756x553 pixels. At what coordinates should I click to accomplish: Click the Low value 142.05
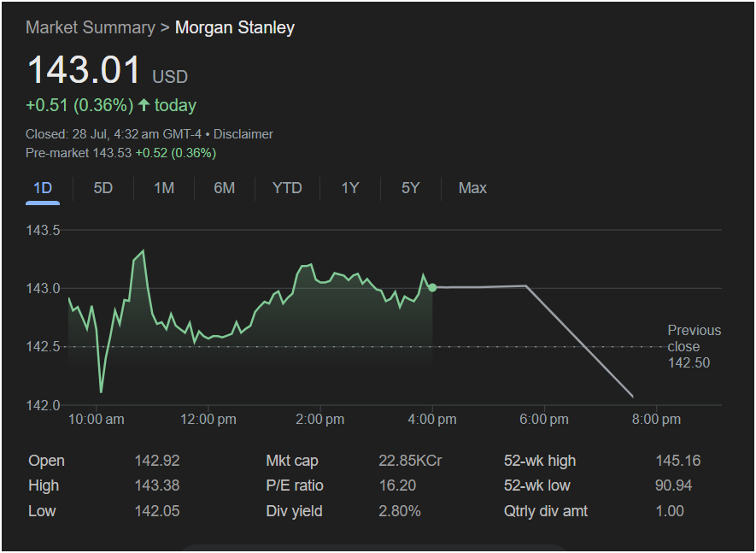tap(157, 511)
